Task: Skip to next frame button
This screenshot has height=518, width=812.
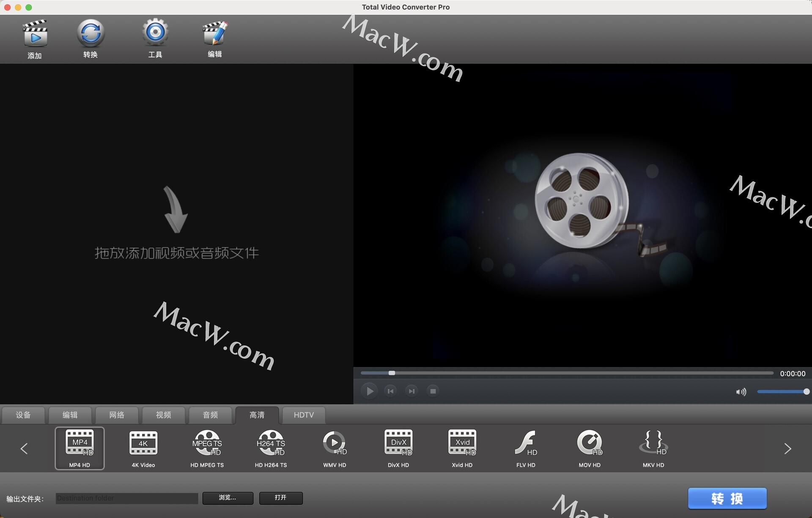Action: point(411,391)
